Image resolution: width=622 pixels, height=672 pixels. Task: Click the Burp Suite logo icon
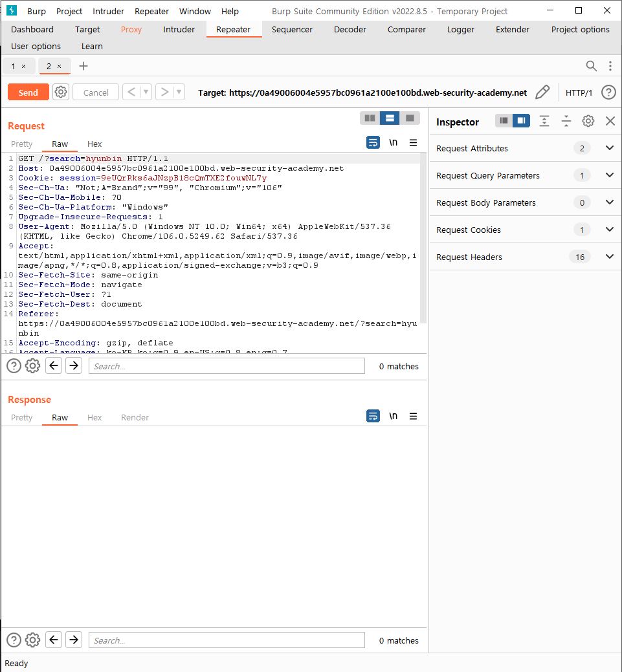click(x=12, y=10)
